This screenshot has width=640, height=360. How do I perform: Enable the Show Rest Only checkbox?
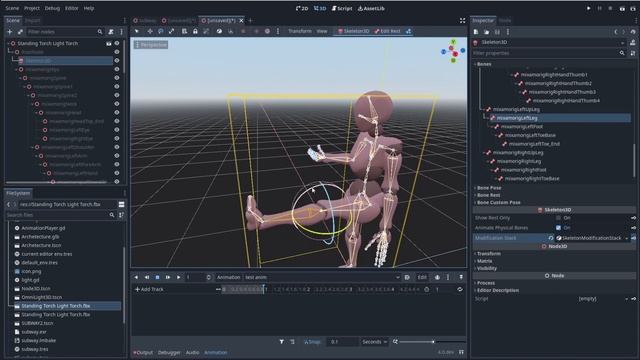558,218
